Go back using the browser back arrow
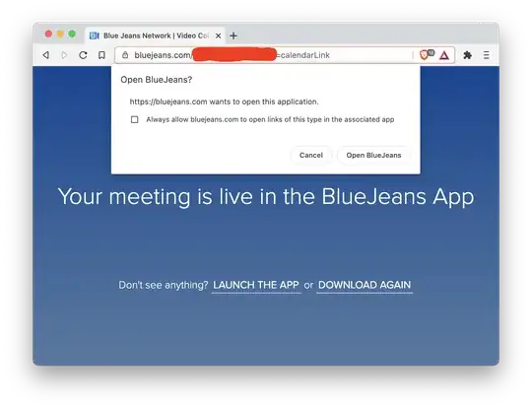Screen dimensions: 532x409 point(46,55)
